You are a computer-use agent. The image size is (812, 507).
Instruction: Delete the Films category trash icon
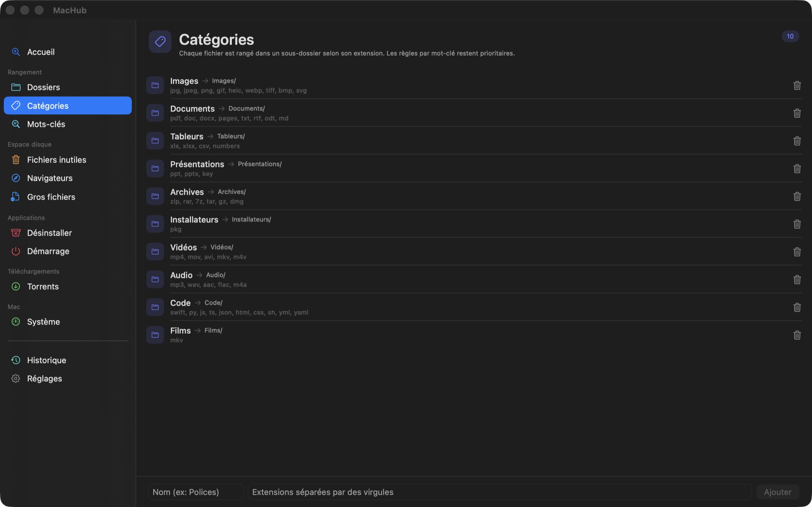click(x=797, y=335)
